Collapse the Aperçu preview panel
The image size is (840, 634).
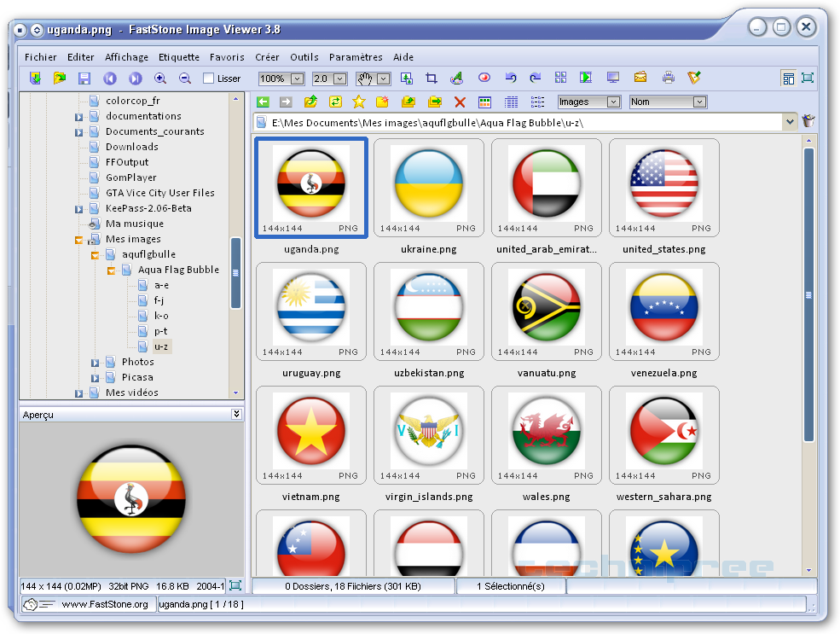[x=236, y=414]
